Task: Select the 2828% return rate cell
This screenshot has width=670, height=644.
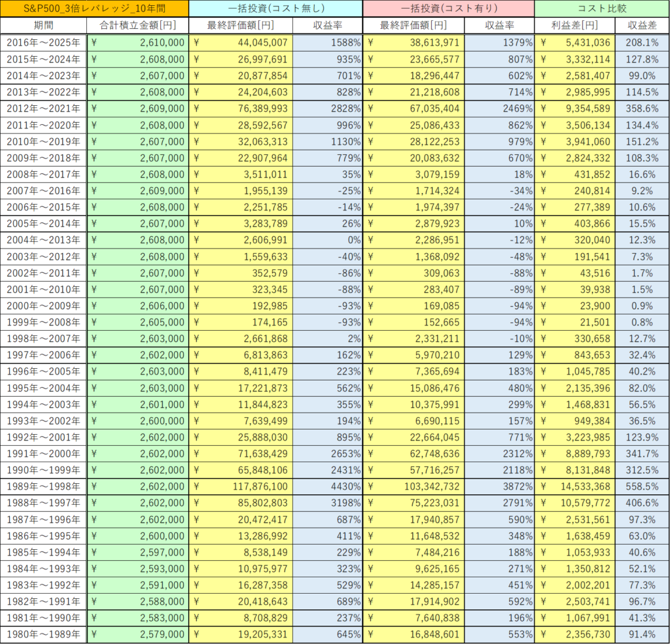Action: coord(328,109)
